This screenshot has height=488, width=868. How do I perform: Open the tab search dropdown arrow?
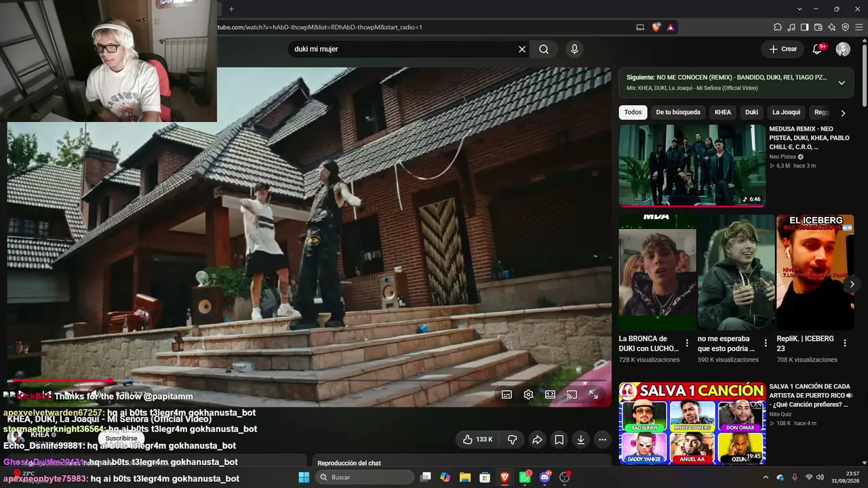[x=800, y=9]
